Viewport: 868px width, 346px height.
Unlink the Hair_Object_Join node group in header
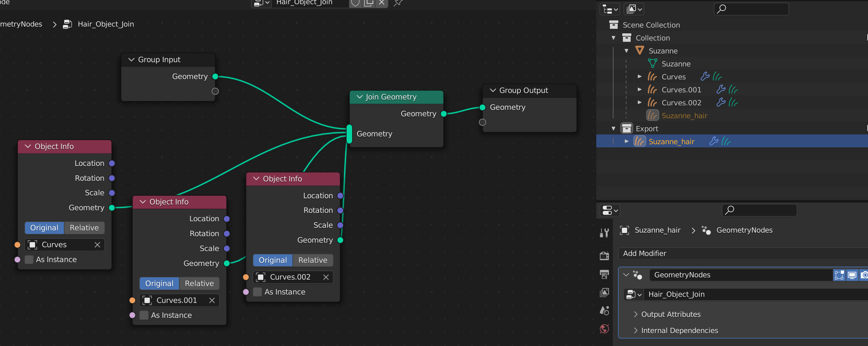[x=381, y=3]
